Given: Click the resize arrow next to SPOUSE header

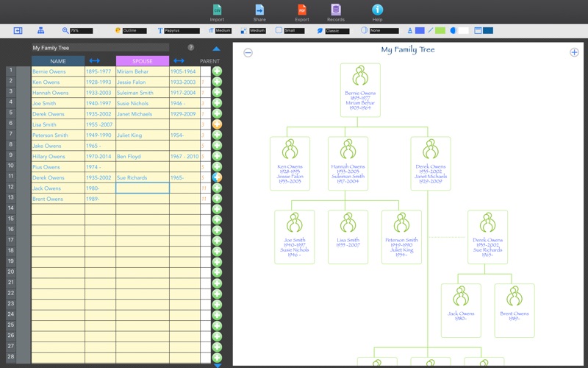Looking at the screenshot, I should pyautogui.click(x=179, y=60).
